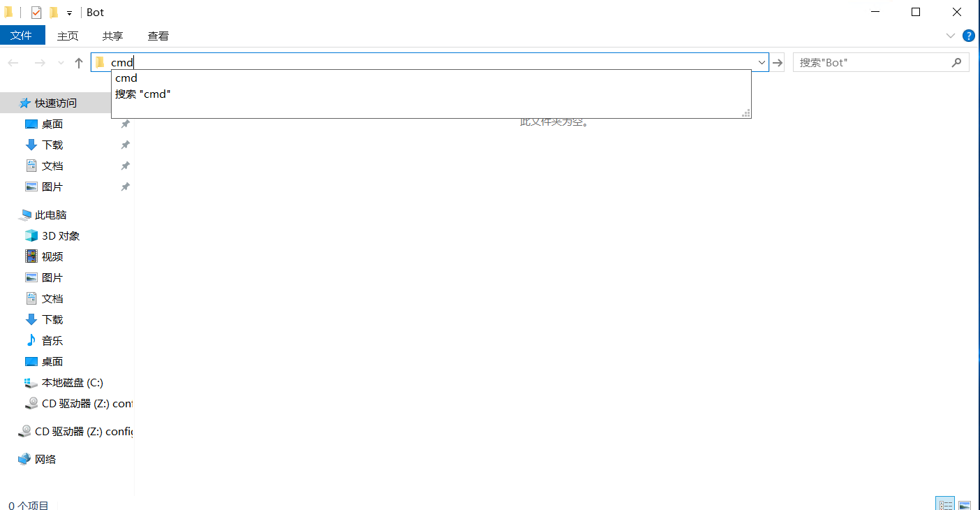Switch to details view icon in status bar
This screenshot has width=980, height=510.
tap(945, 504)
